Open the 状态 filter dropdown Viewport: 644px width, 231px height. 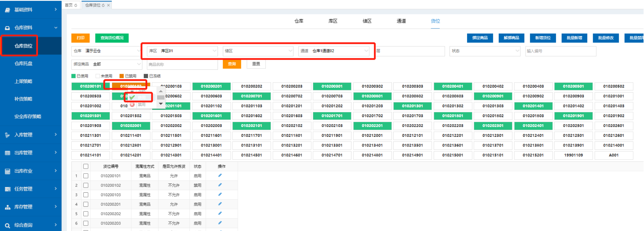click(x=485, y=51)
